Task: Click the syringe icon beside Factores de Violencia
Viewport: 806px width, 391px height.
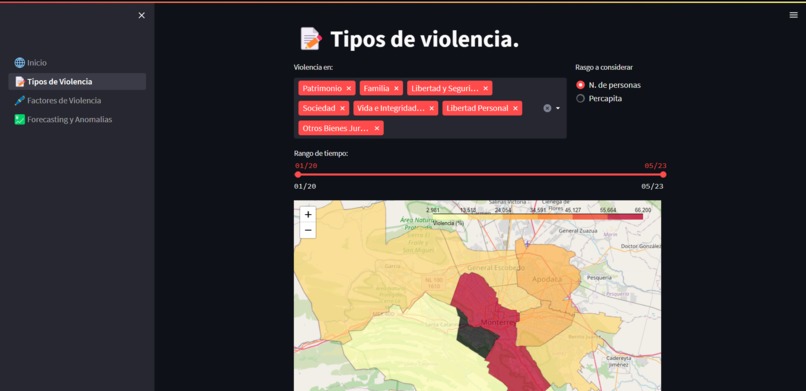Action: 20,101
